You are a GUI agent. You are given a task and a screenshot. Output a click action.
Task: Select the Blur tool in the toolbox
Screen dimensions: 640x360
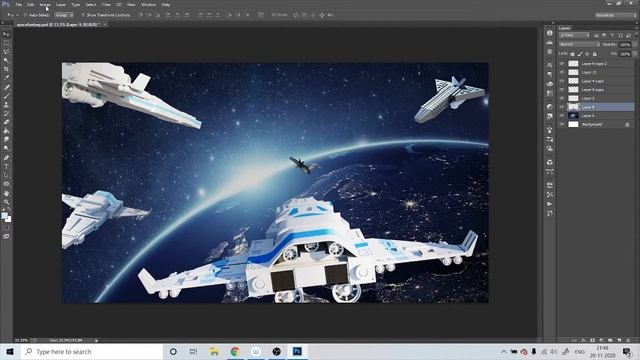point(6,140)
